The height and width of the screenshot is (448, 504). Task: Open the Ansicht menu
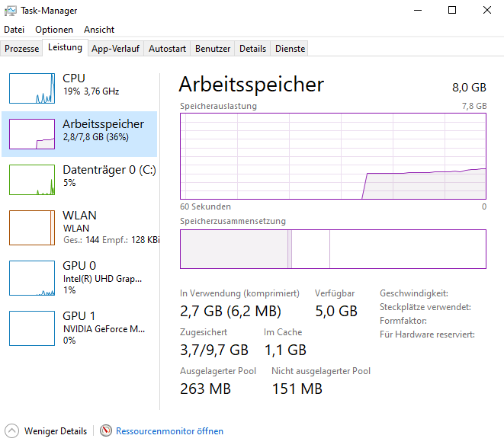99,30
